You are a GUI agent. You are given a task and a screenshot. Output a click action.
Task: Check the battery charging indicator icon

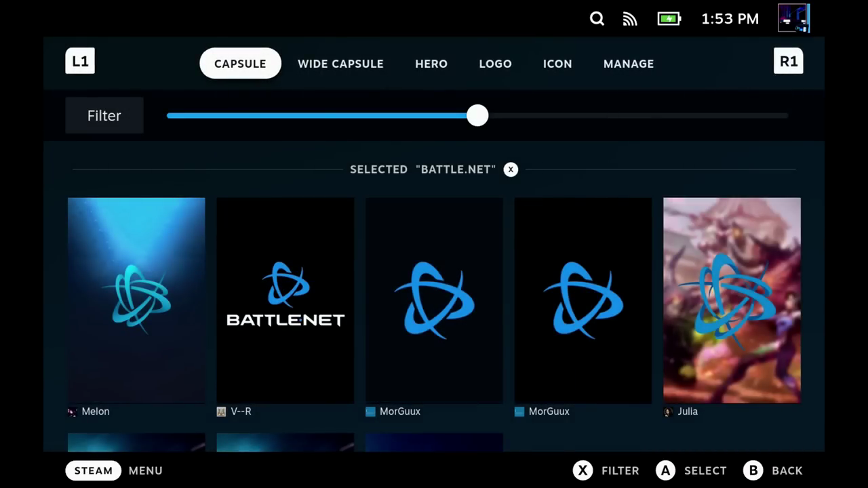[x=669, y=19]
